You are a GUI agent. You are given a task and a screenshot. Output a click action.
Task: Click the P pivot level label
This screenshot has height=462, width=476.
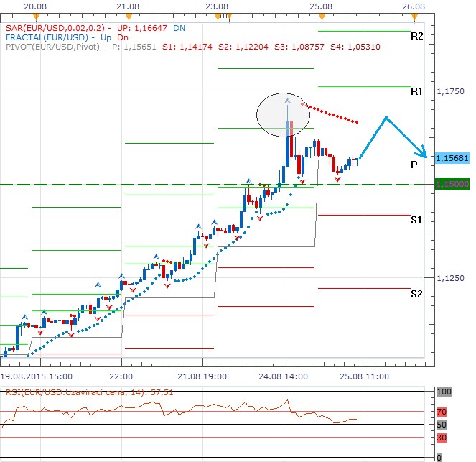tap(414, 164)
